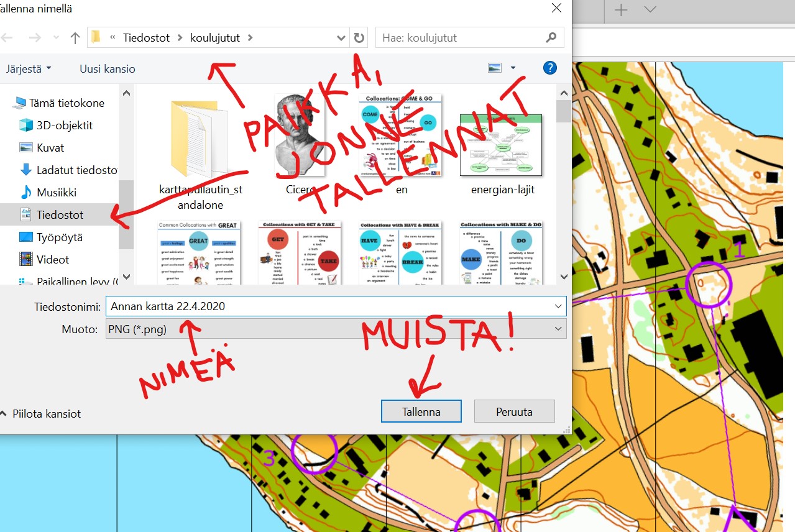Expand the address bar path dropdown

point(341,38)
